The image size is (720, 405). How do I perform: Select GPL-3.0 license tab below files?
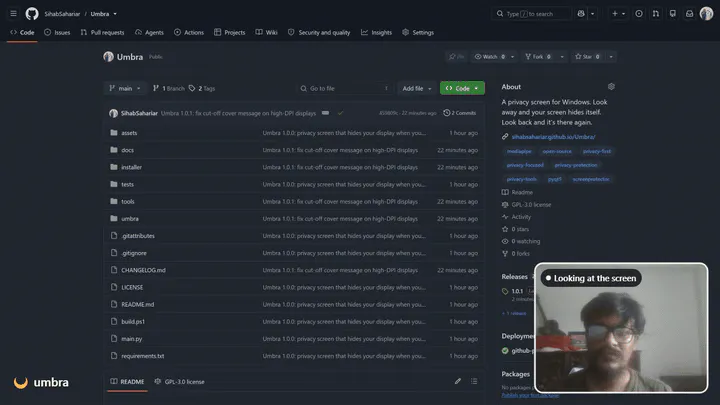point(180,382)
